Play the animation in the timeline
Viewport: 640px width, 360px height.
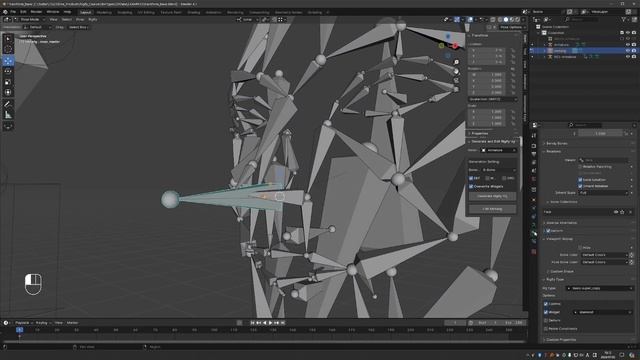[270, 323]
